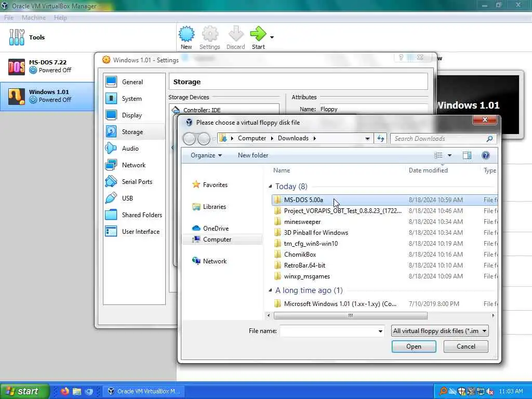Screen dimensions: 532x399
Task: Click the Open button
Action: (414, 347)
